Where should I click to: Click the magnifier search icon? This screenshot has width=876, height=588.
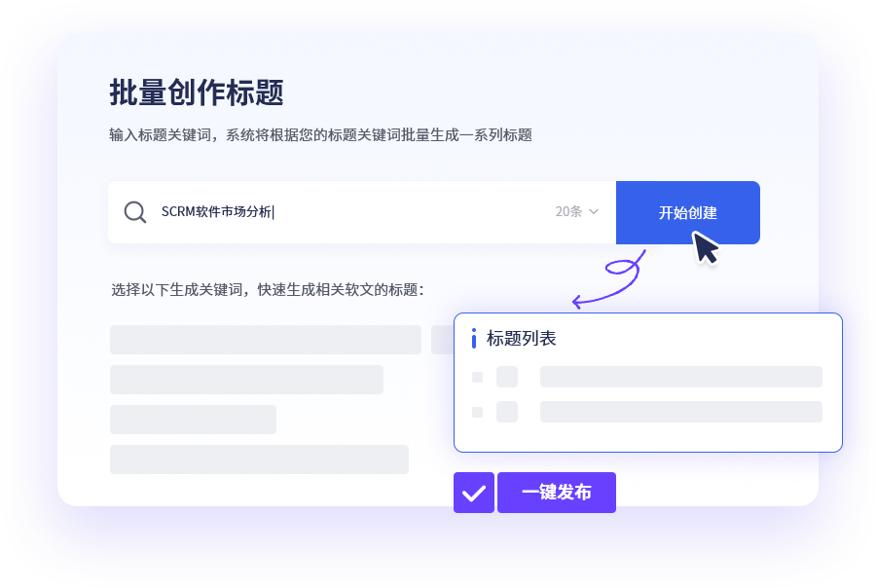135,212
